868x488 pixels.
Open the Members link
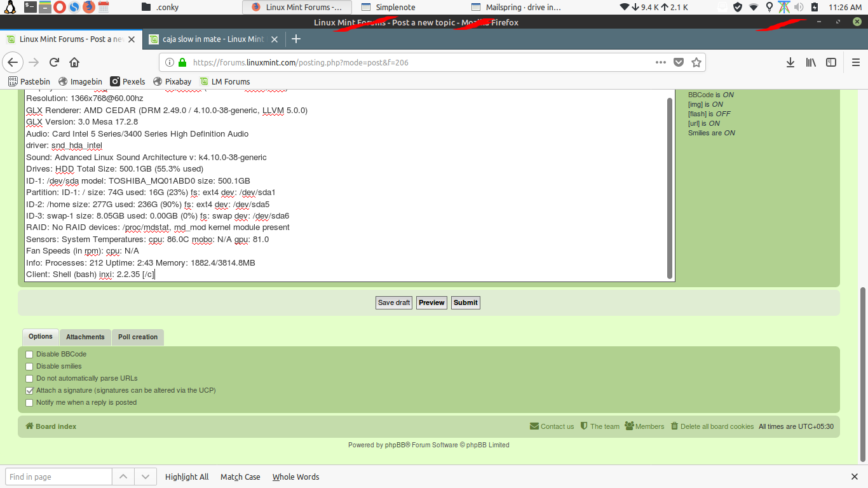(x=644, y=426)
